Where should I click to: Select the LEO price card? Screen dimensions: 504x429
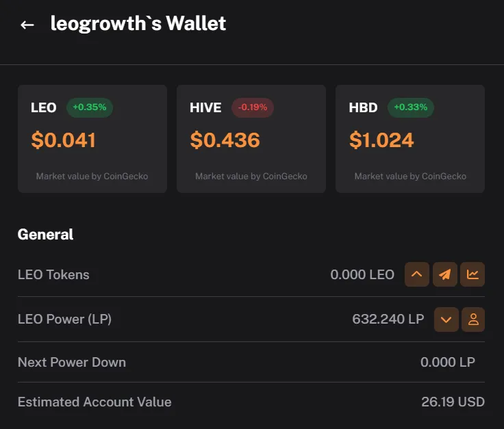tap(92, 139)
